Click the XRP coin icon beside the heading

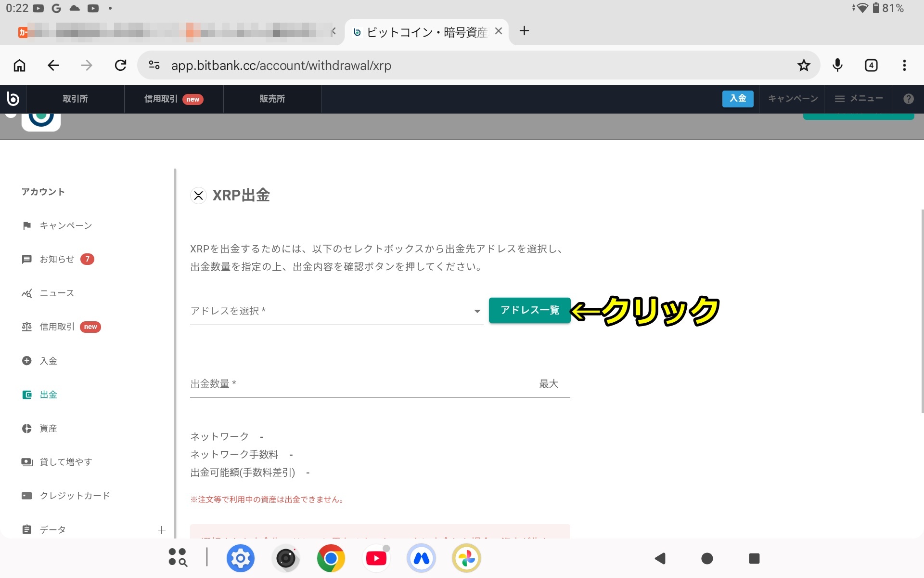point(198,196)
